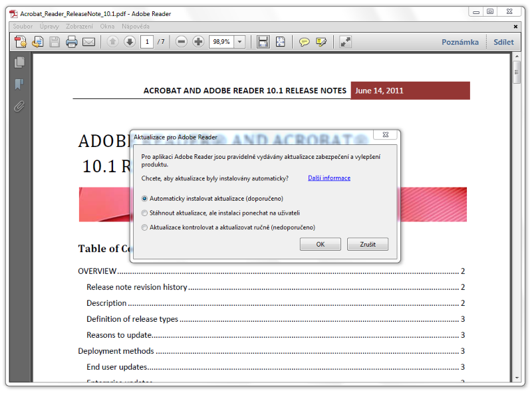Select Automaticky instalovat aktualizace radio button
The height and width of the screenshot is (393, 532).
click(x=144, y=199)
